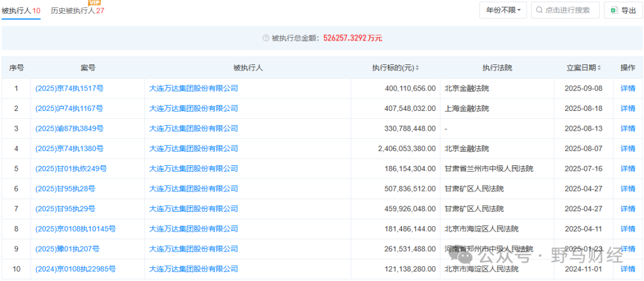Screen dimensions: 644x281
Task: Click the VIP badge above 历史被执行人
Action: tap(95, 3)
